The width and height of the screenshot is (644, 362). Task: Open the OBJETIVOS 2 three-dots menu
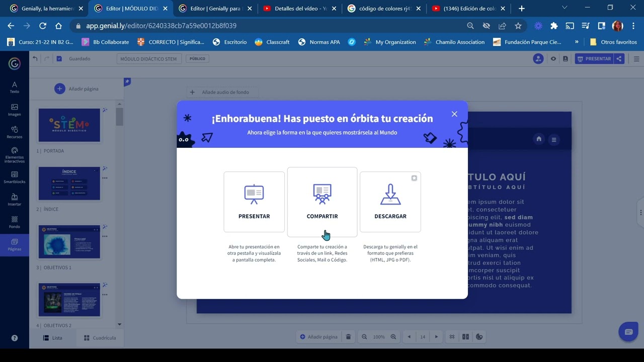click(x=105, y=295)
